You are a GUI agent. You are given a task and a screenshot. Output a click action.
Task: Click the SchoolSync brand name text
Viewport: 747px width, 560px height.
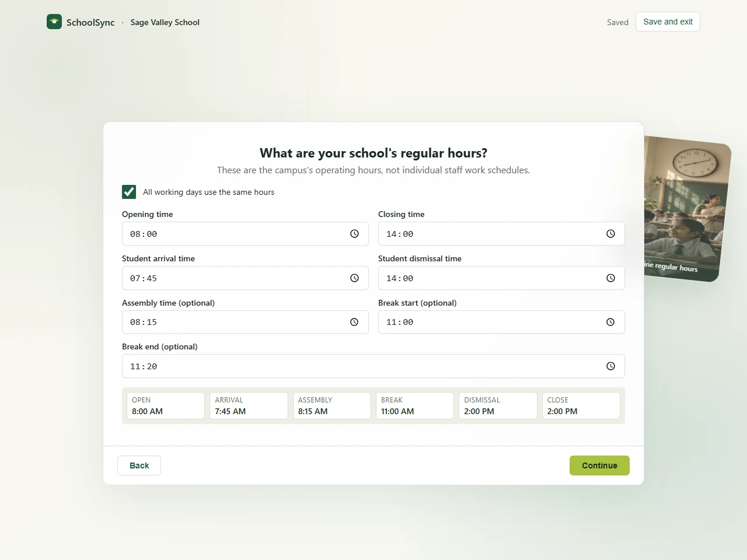point(90,22)
